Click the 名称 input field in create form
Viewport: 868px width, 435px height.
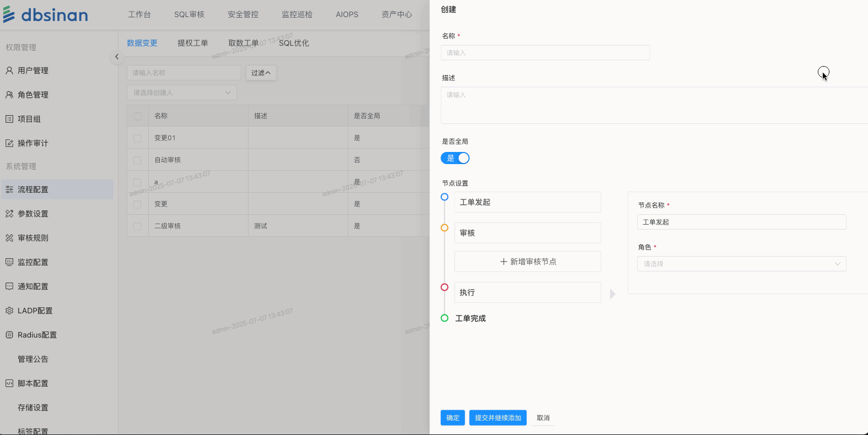[545, 53]
